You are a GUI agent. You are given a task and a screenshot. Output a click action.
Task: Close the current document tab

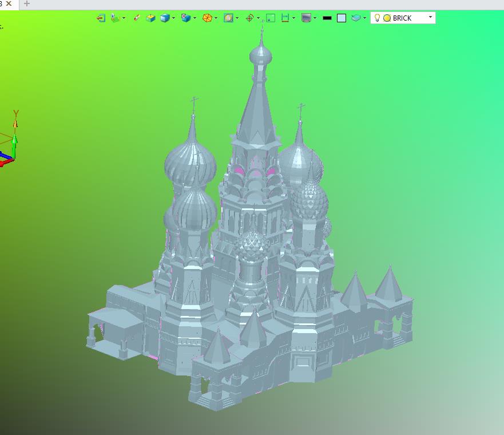[x=9, y=3]
